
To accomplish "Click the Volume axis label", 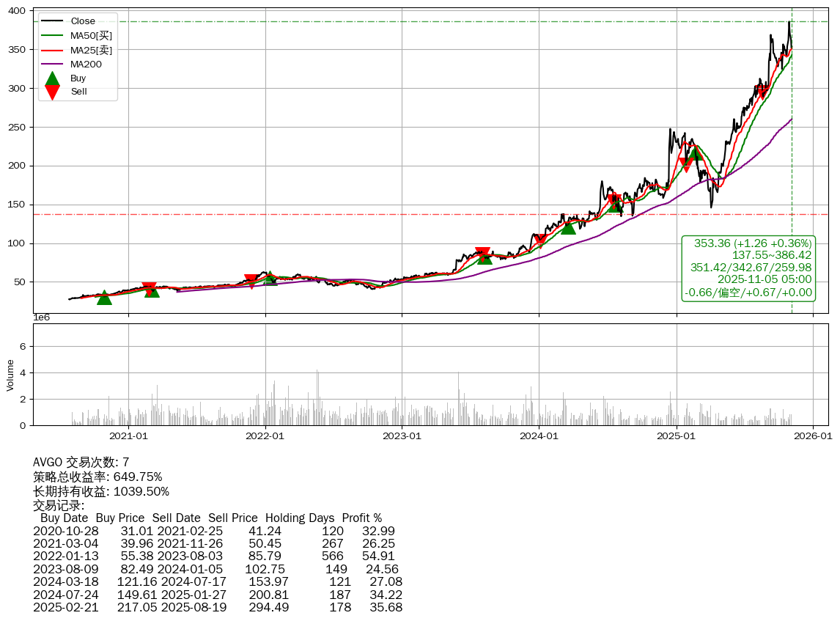I will pos(10,375).
